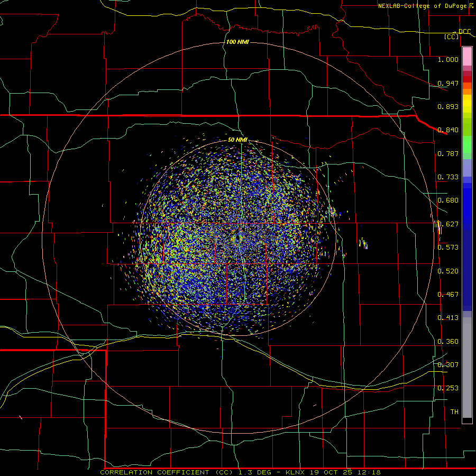
Task: Click the [CC] legend unit label
Action: pos(451,36)
